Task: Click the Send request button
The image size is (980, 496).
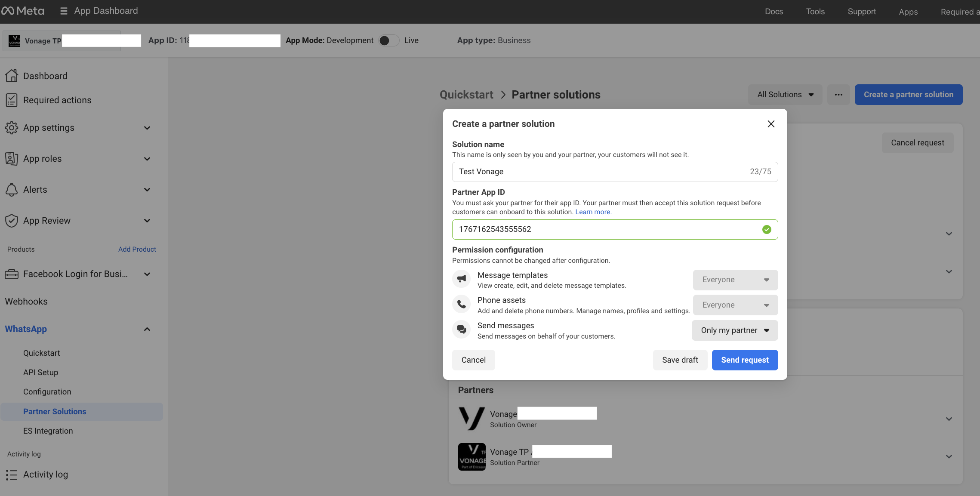Action: tap(745, 360)
